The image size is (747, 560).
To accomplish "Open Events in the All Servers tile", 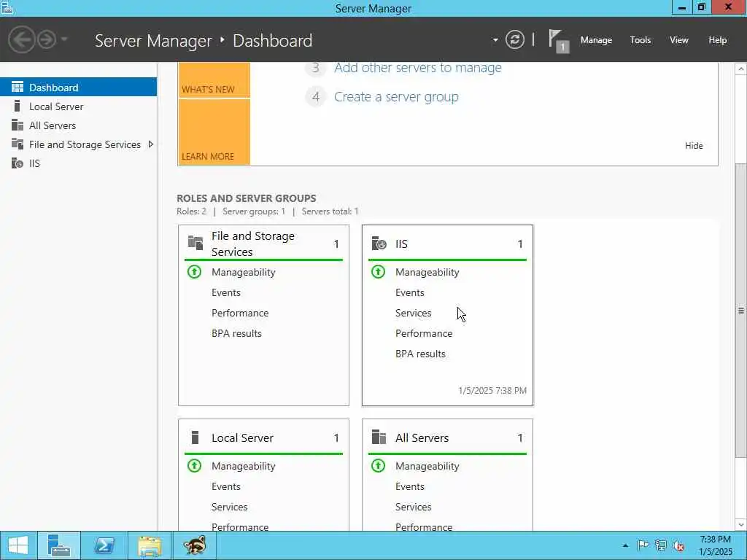I will click(410, 486).
